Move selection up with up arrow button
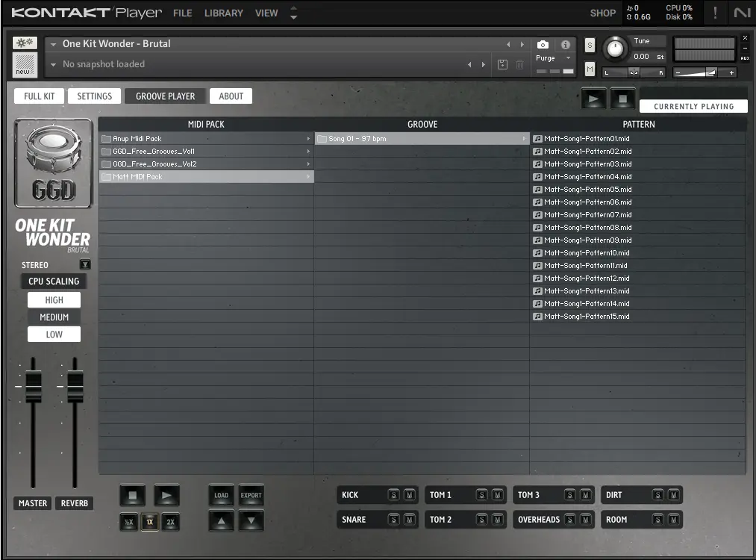 click(222, 521)
